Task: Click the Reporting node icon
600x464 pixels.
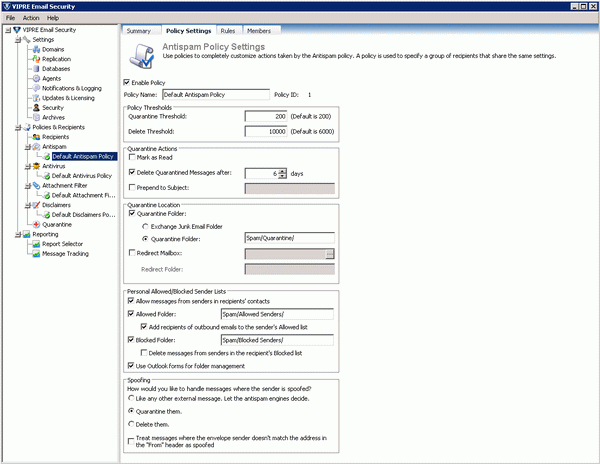Action: tap(26, 234)
